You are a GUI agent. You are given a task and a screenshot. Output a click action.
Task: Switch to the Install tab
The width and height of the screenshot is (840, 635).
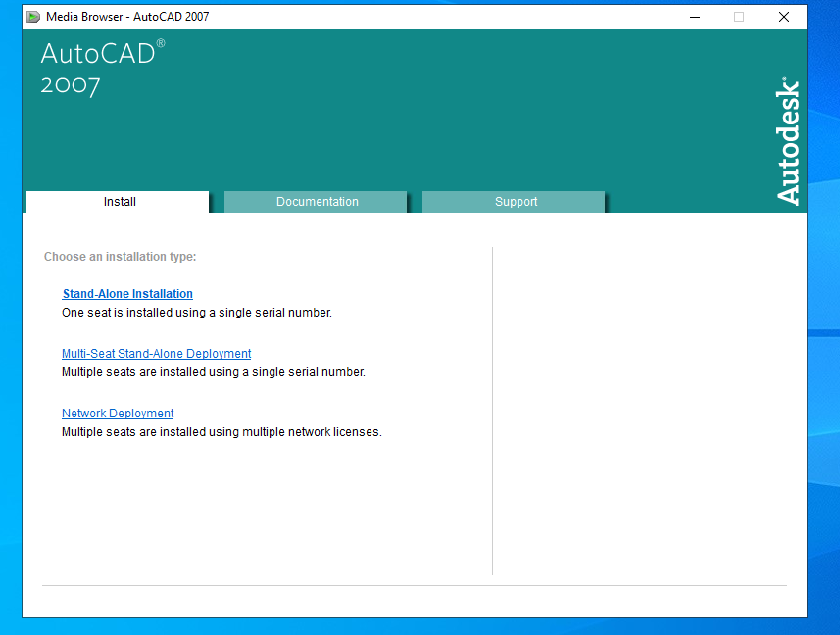coord(119,202)
